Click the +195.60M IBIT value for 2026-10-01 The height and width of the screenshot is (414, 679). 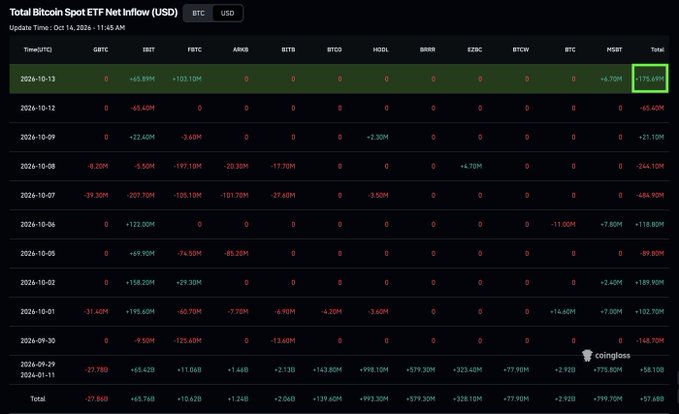(140, 311)
